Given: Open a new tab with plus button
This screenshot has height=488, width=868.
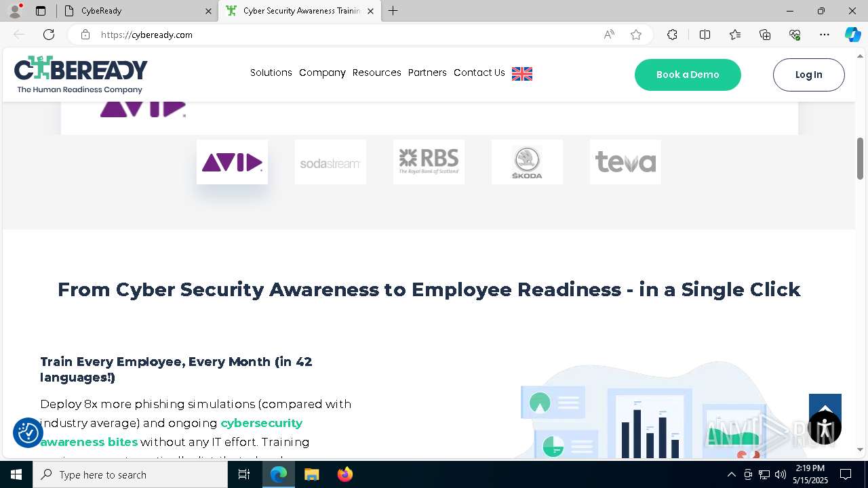Looking at the screenshot, I should (x=393, y=11).
